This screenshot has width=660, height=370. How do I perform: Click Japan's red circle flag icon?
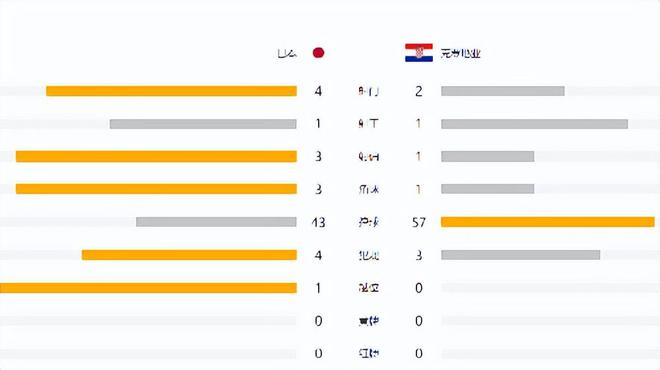318,53
